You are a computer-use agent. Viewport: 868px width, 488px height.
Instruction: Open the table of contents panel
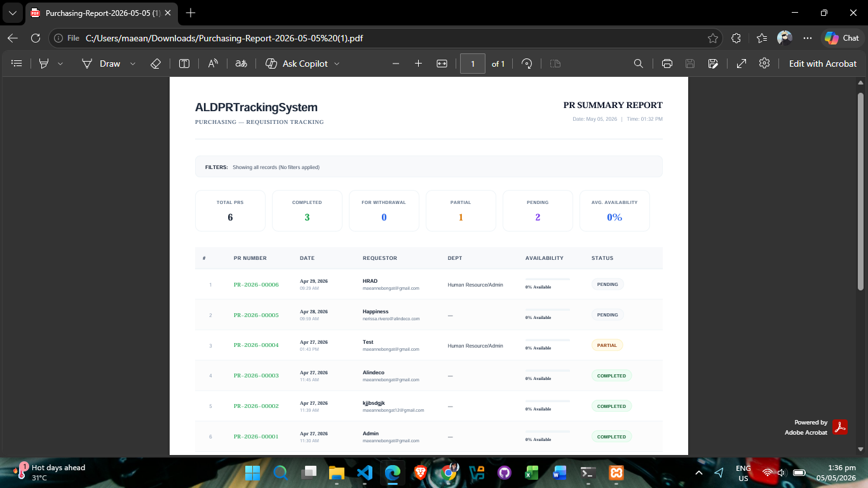(17, 64)
